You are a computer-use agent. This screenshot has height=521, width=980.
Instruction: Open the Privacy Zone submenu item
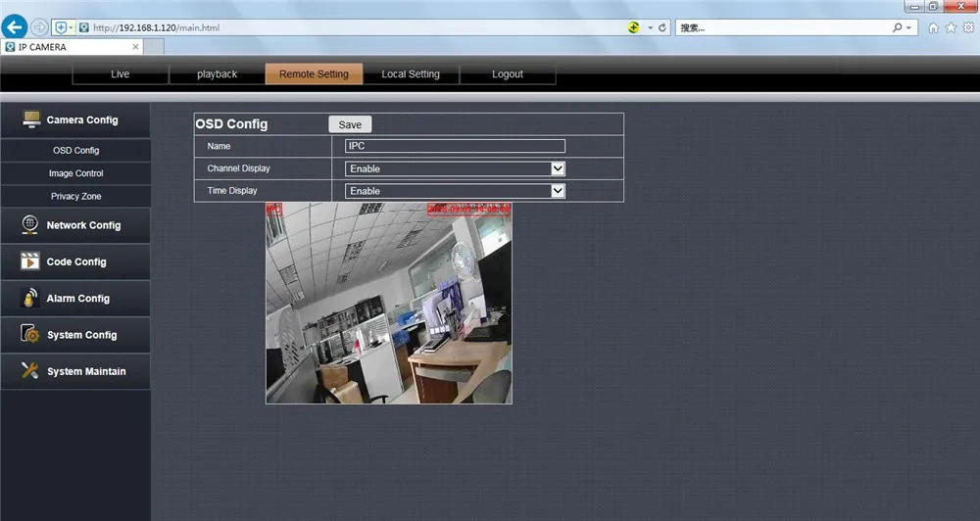coord(75,196)
